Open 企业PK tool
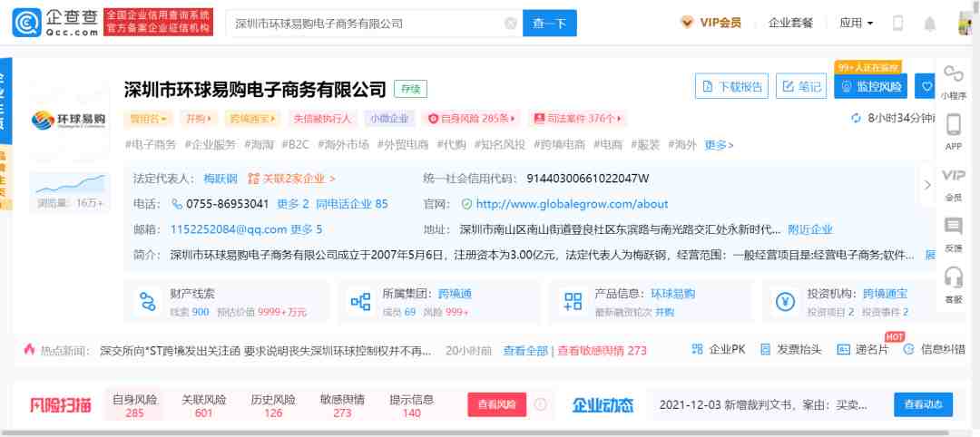980x437 pixels. click(x=719, y=350)
